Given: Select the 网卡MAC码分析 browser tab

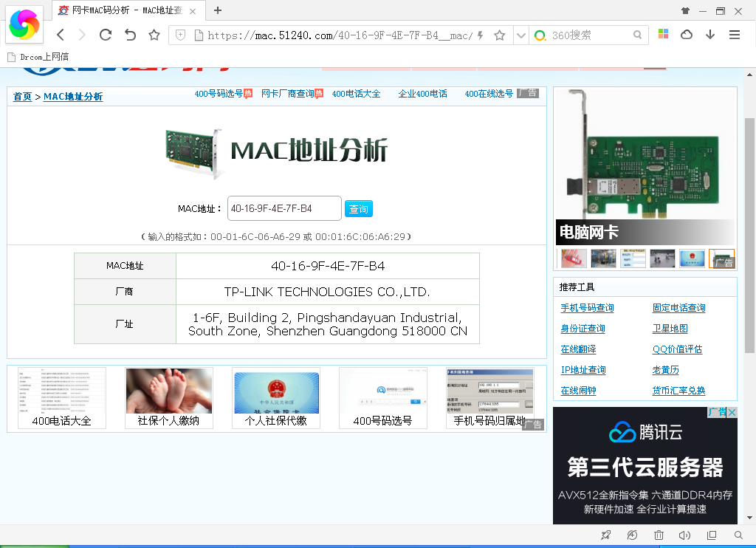Looking at the screenshot, I should pyautogui.click(x=128, y=10).
